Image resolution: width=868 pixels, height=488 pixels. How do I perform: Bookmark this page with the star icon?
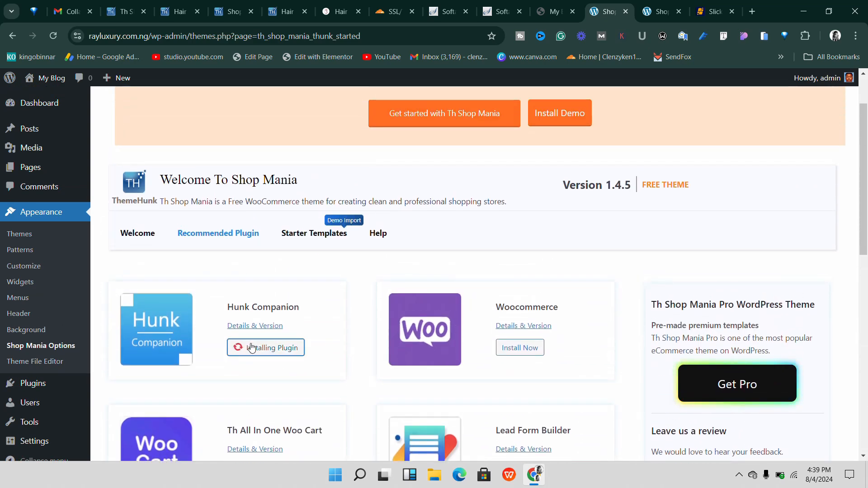tap(491, 36)
